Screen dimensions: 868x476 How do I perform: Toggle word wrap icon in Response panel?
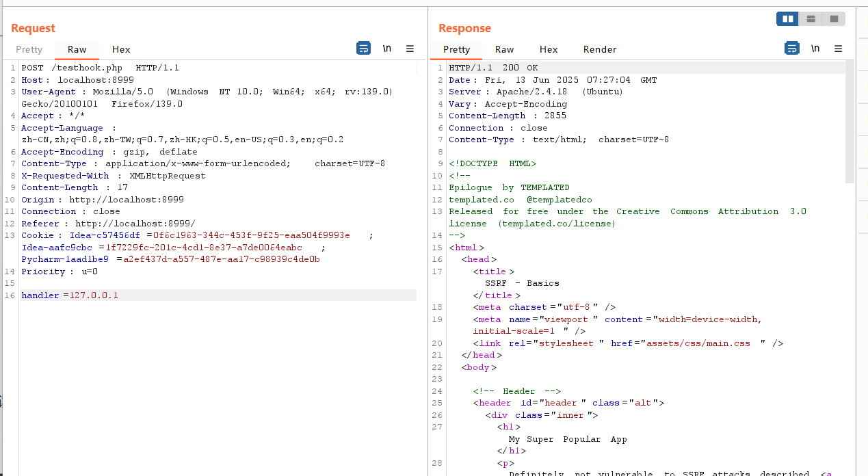click(x=791, y=49)
